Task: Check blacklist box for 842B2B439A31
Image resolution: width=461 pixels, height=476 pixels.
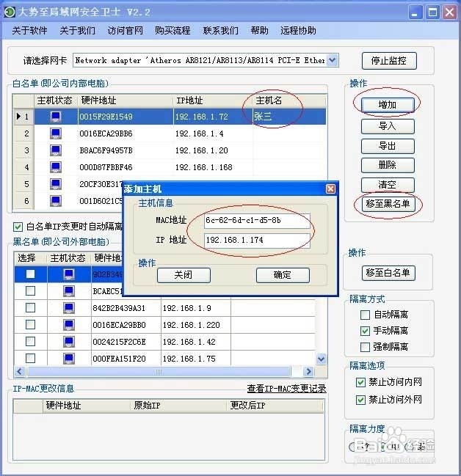Action: tap(30, 308)
